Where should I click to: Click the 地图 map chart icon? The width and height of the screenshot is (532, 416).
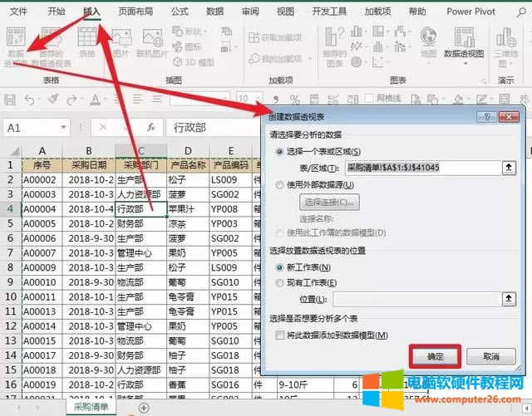pyautogui.click(x=428, y=43)
